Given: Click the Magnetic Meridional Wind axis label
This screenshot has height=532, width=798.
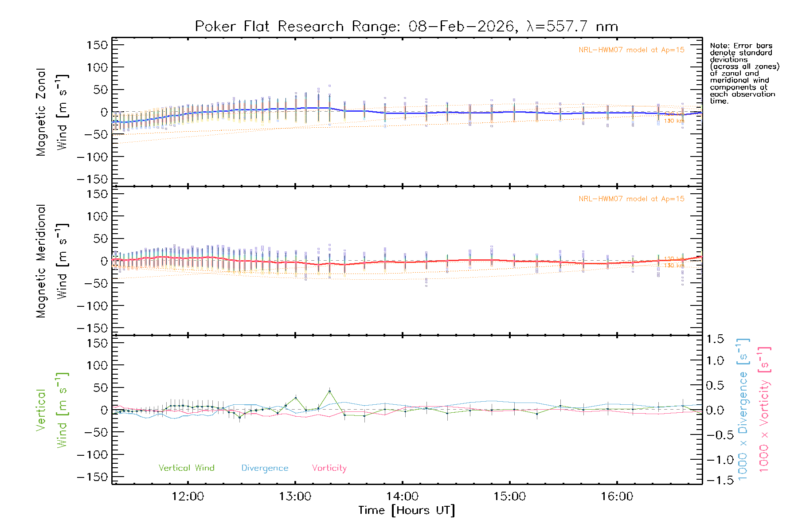Looking at the screenshot, I should [x=51, y=261].
